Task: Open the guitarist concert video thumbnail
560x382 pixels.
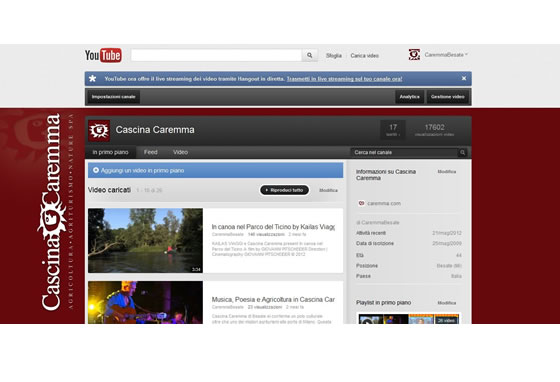Action: 145,302
